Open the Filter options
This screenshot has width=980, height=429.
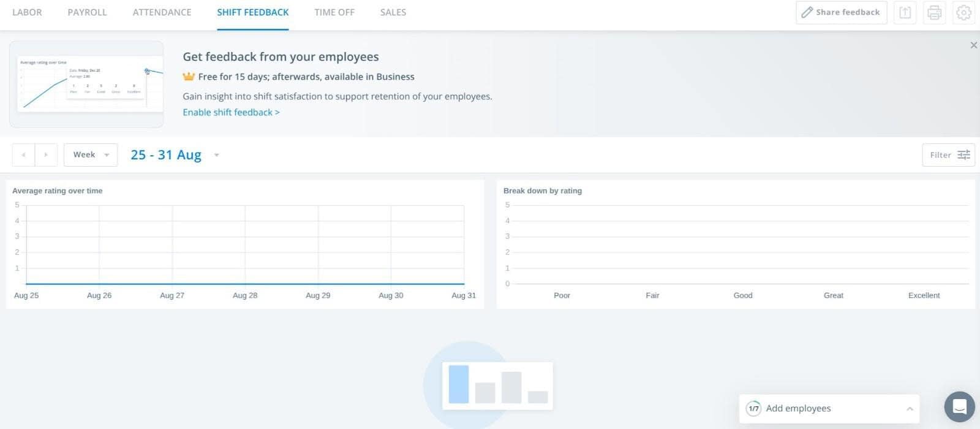[948, 155]
